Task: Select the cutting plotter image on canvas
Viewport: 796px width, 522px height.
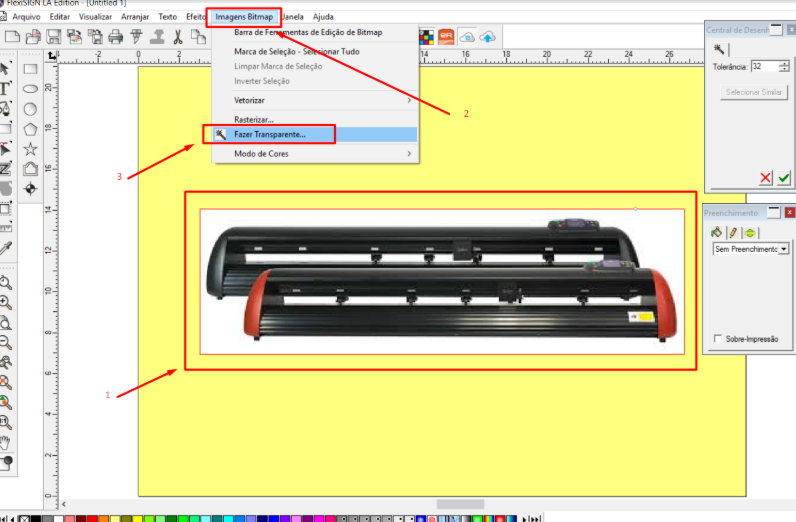Action: (x=442, y=281)
